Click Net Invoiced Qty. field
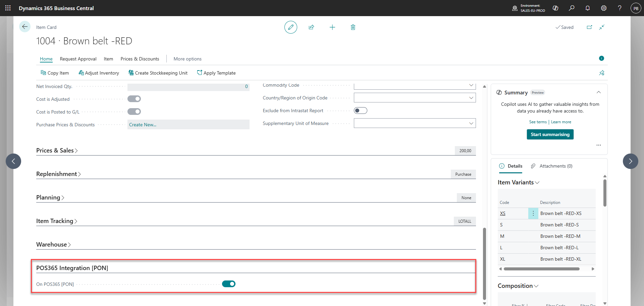Viewport: 644px width, 306px height. coord(189,86)
